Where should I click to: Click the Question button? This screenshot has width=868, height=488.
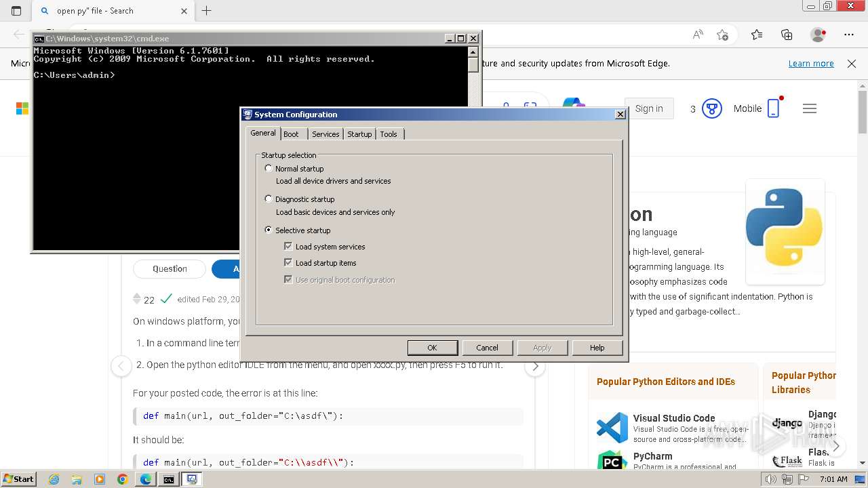170,269
